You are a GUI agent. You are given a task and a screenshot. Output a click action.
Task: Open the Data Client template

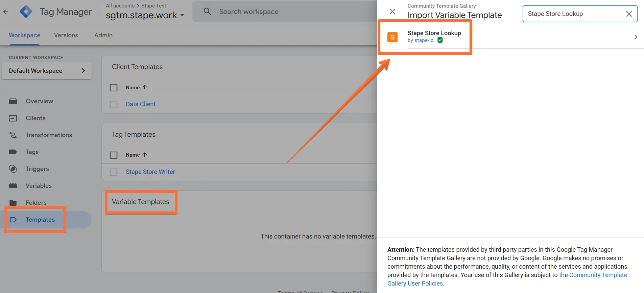click(141, 104)
